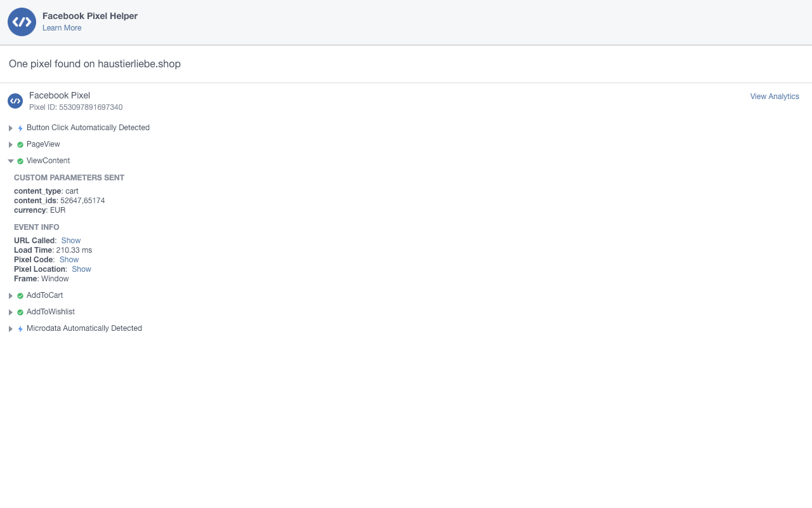Select Microdata Automatically Detected label
This screenshot has height=508, width=812.
84,328
